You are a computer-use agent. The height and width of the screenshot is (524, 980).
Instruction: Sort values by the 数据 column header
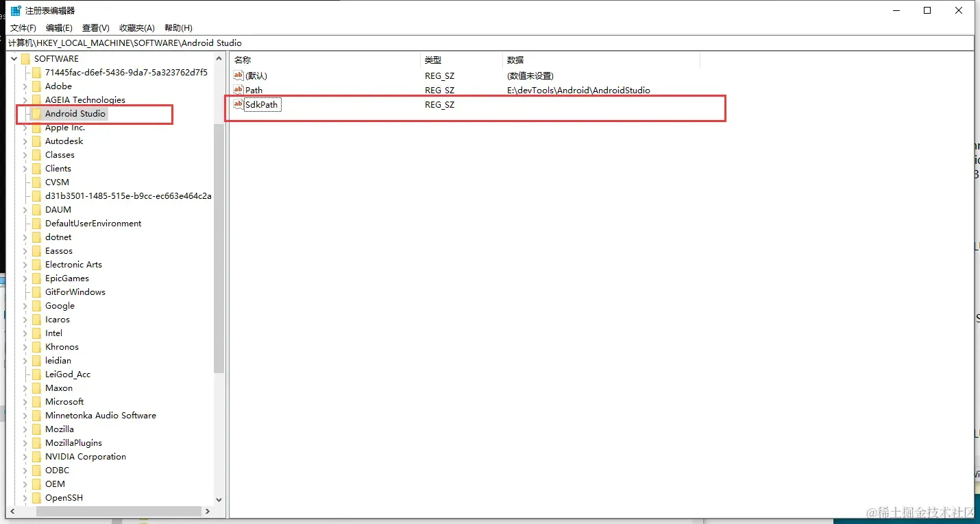pyautogui.click(x=601, y=60)
